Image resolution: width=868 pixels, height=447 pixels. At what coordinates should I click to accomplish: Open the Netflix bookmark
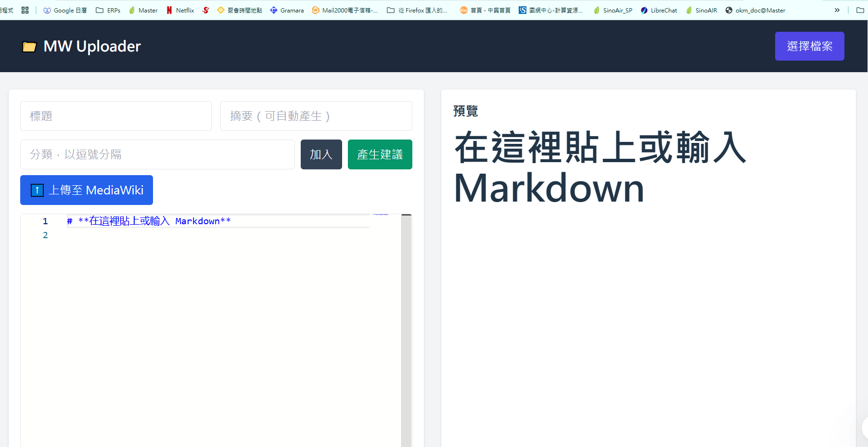click(180, 10)
